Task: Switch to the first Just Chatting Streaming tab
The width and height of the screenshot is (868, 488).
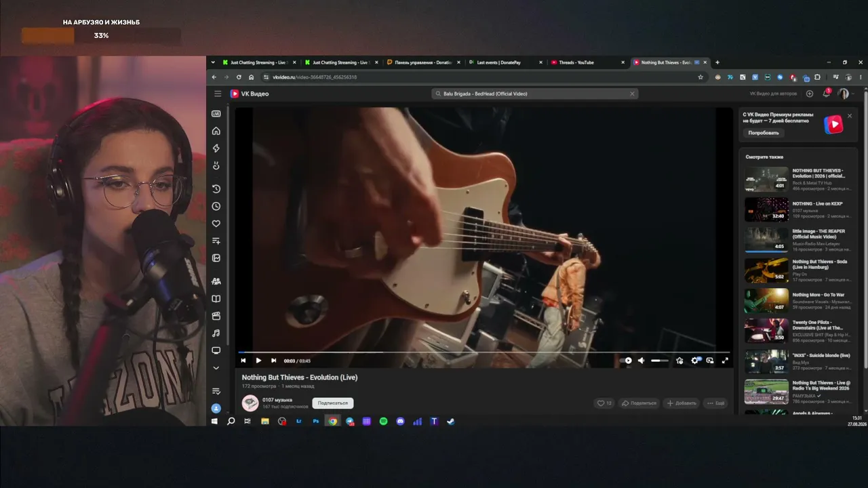Action: [260, 62]
